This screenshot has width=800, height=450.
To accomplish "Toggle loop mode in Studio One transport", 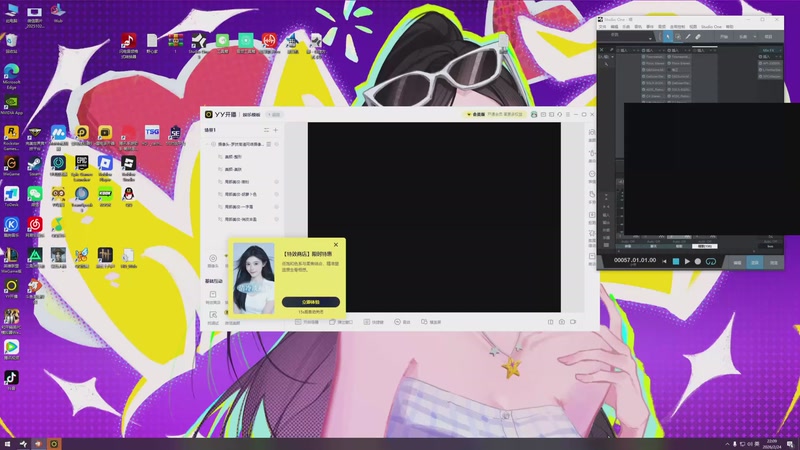I will [x=711, y=261].
